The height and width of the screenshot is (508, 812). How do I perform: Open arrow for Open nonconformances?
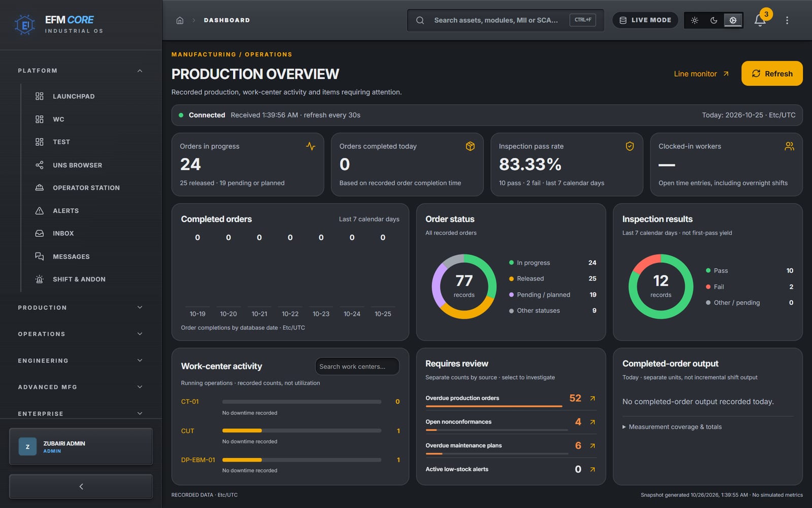(592, 422)
